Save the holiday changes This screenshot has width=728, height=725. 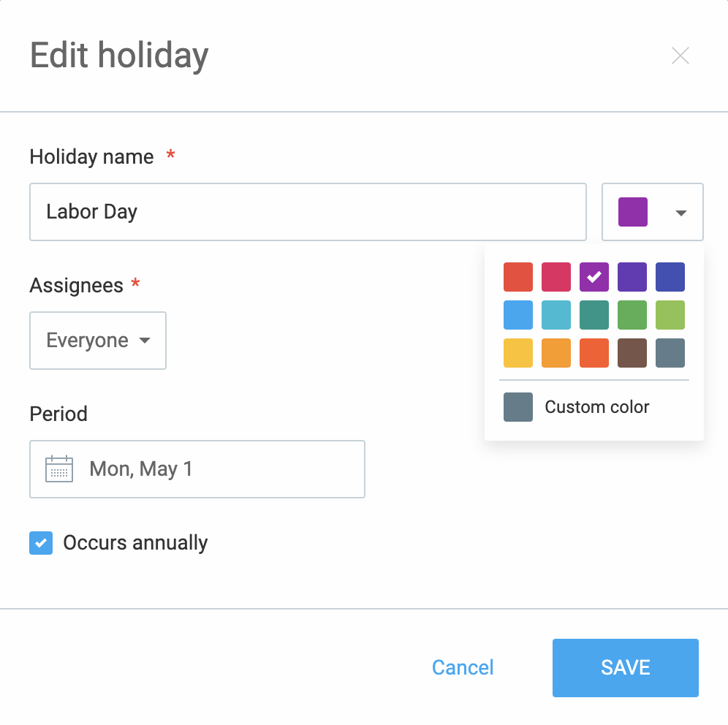[x=626, y=667]
